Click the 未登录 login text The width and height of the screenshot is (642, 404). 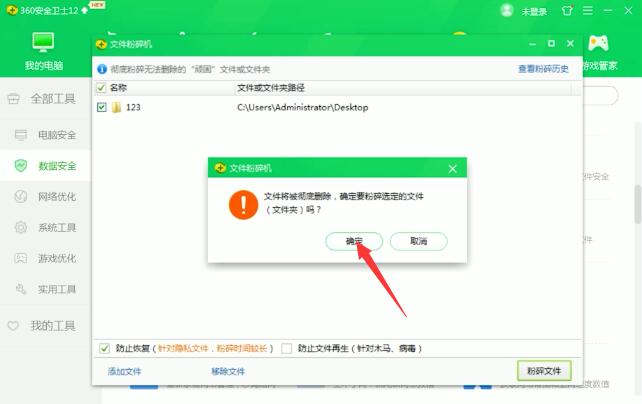click(x=534, y=11)
